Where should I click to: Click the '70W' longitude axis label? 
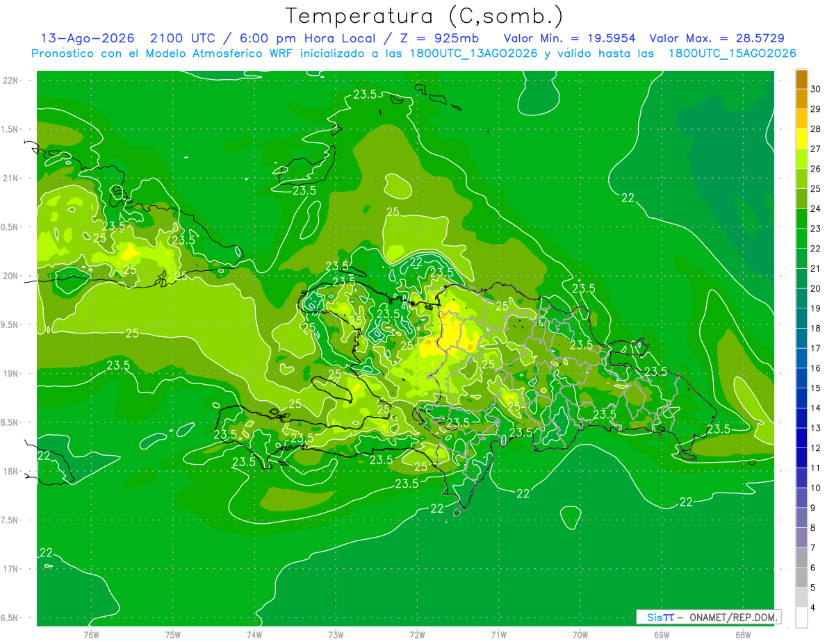(580, 634)
